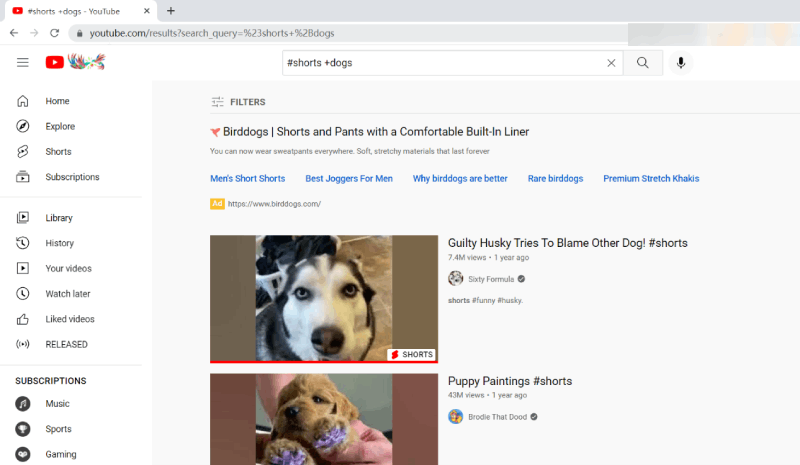Open Sixty Formula channel name
This screenshot has width=800, height=465.
point(491,279)
